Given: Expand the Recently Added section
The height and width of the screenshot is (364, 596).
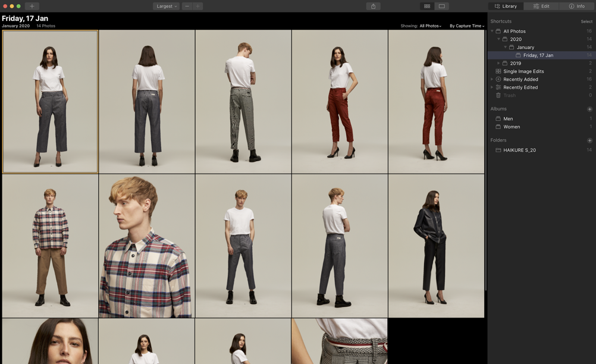Looking at the screenshot, I should [x=492, y=79].
